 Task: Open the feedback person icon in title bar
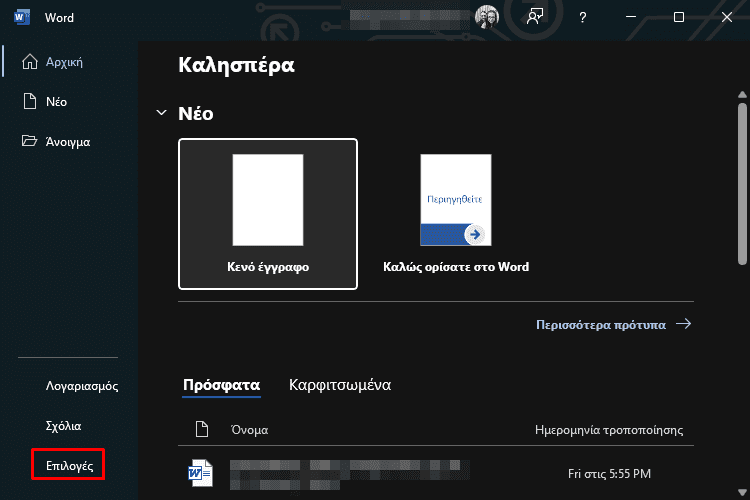(x=535, y=17)
